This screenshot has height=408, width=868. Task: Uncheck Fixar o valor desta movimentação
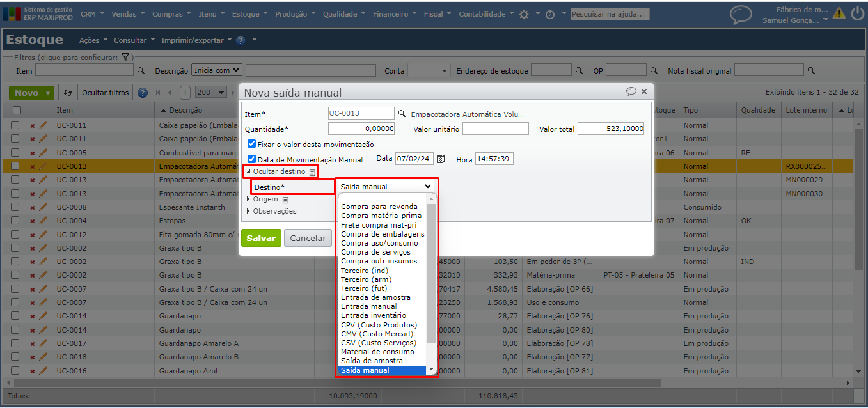click(x=252, y=144)
